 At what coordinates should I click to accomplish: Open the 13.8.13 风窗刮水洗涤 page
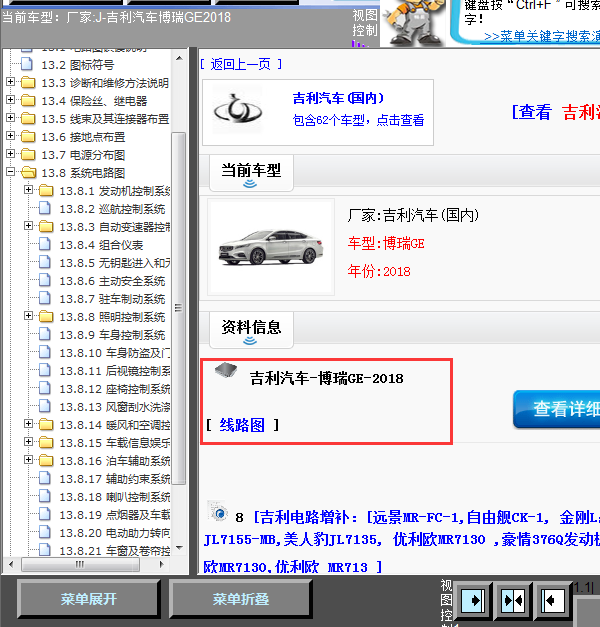[x=115, y=407]
